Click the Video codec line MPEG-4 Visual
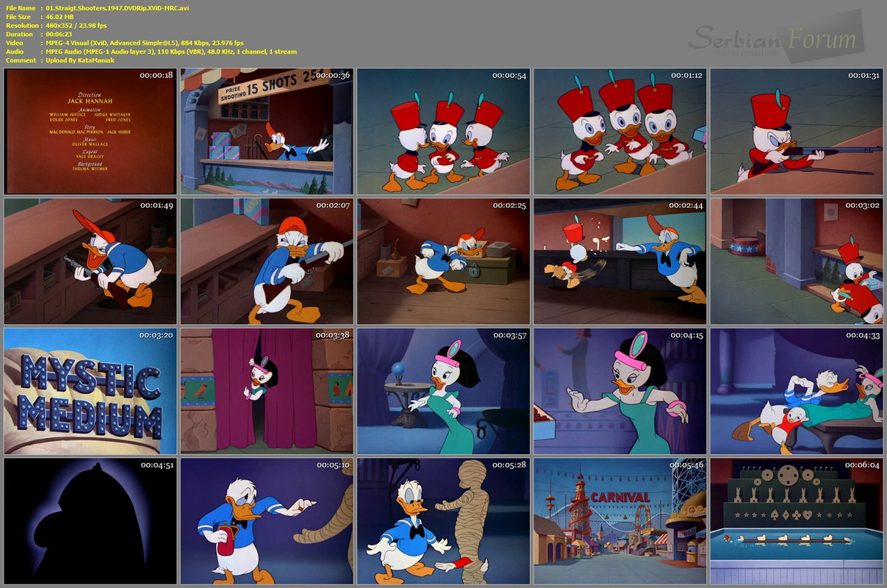Image resolution: width=887 pixels, height=588 pixels. (x=144, y=43)
